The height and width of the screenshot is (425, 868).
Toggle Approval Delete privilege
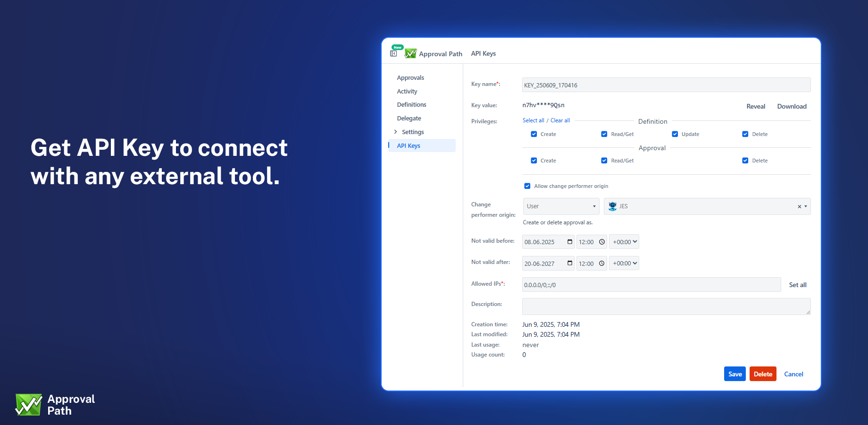(x=745, y=161)
